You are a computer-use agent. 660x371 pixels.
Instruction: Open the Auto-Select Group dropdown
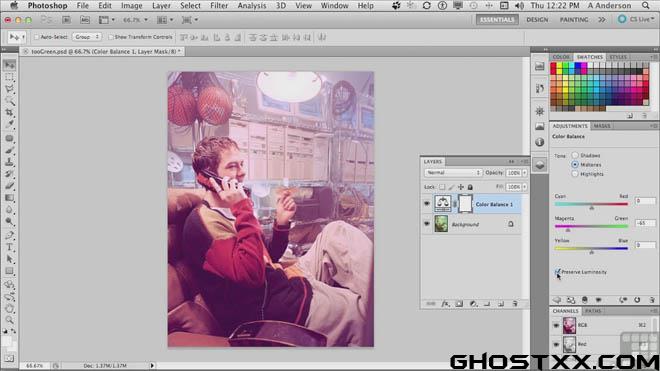(87, 37)
